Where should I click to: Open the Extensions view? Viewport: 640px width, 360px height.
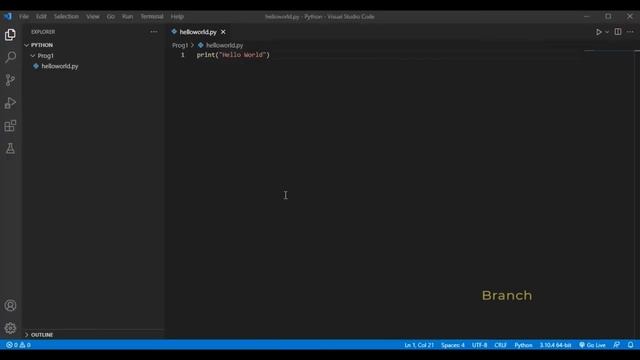pyautogui.click(x=10, y=126)
